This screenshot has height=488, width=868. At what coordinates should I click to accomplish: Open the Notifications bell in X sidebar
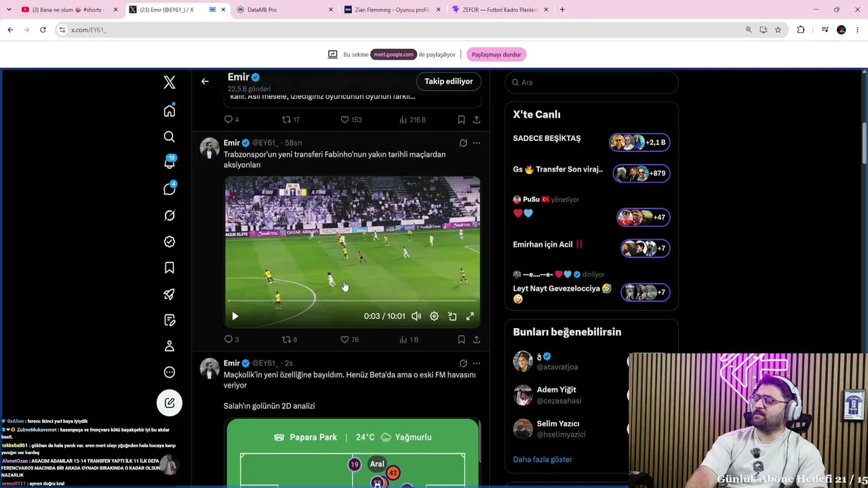point(170,163)
